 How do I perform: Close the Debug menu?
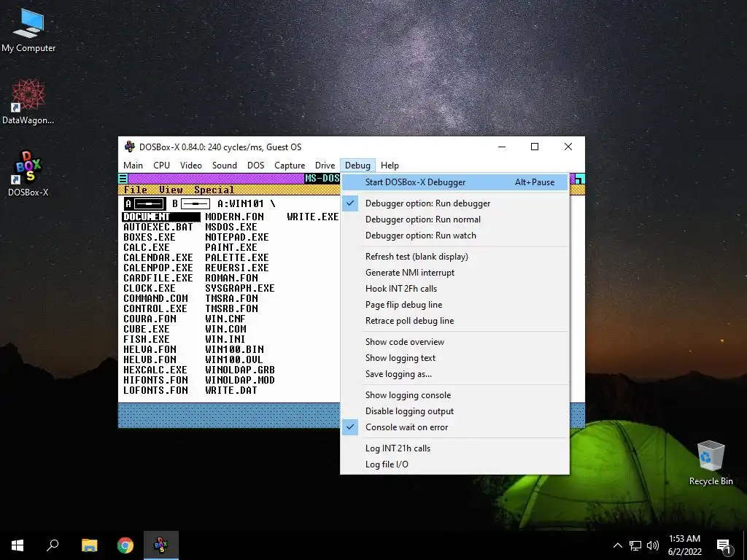(x=357, y=166)
